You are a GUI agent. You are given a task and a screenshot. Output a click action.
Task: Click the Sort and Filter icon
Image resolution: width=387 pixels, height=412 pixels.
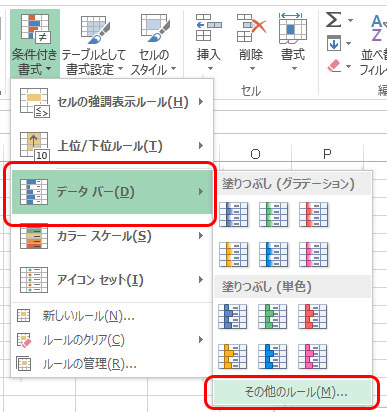point(378,29)
